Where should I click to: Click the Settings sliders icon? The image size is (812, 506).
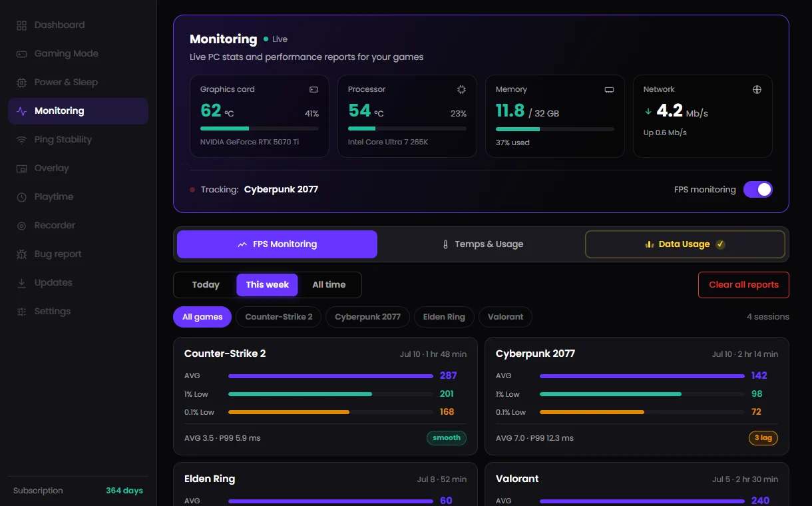coord(22,312)
